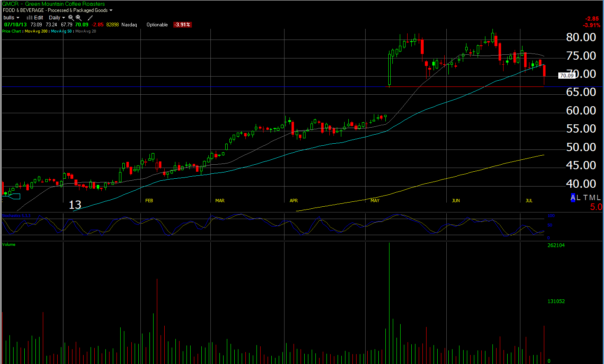Screen dimensions: 604x364
Task: Click the 262104 volume axis label
Action: pyautogui.click(x=556, y=245)
